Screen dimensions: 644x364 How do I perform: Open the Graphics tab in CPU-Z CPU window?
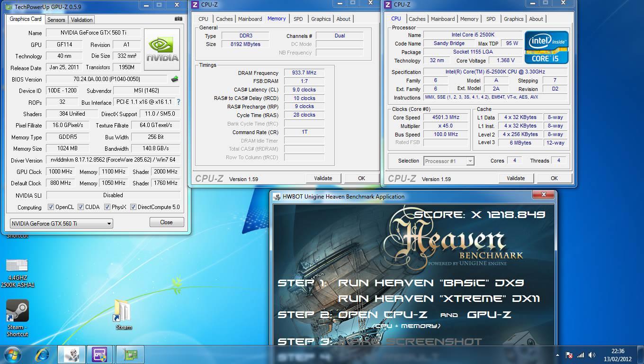coord(513,19)
